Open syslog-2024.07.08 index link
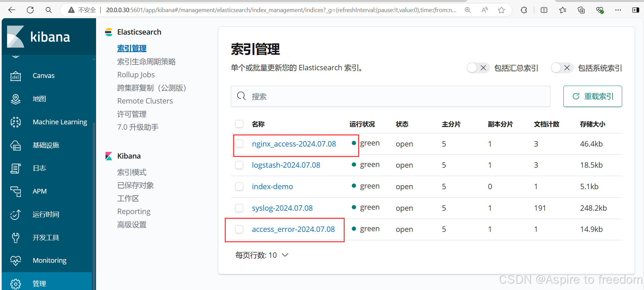This screenshot has width=644, height=290. pos(282,208)
